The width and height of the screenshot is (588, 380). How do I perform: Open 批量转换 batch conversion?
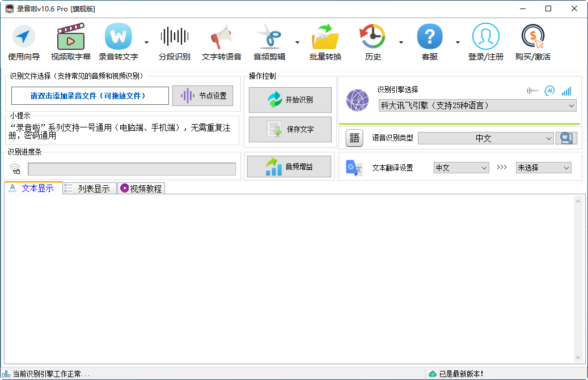pos(325,42)
